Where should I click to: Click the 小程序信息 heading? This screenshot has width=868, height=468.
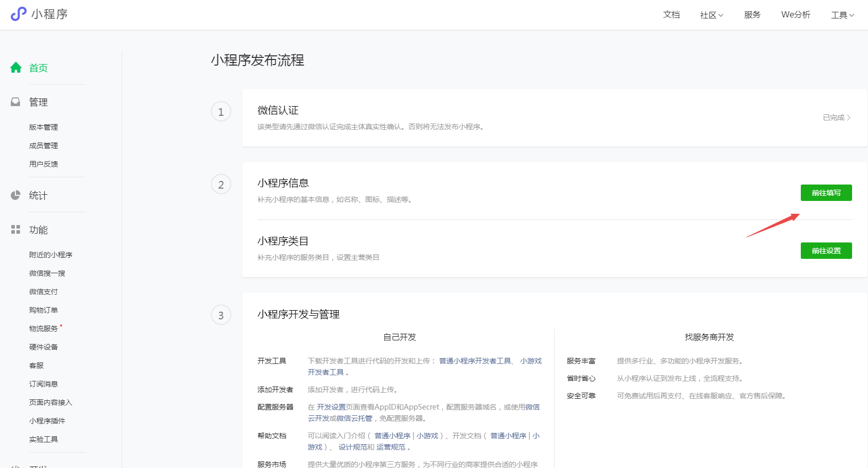click(x=283, y=183)
